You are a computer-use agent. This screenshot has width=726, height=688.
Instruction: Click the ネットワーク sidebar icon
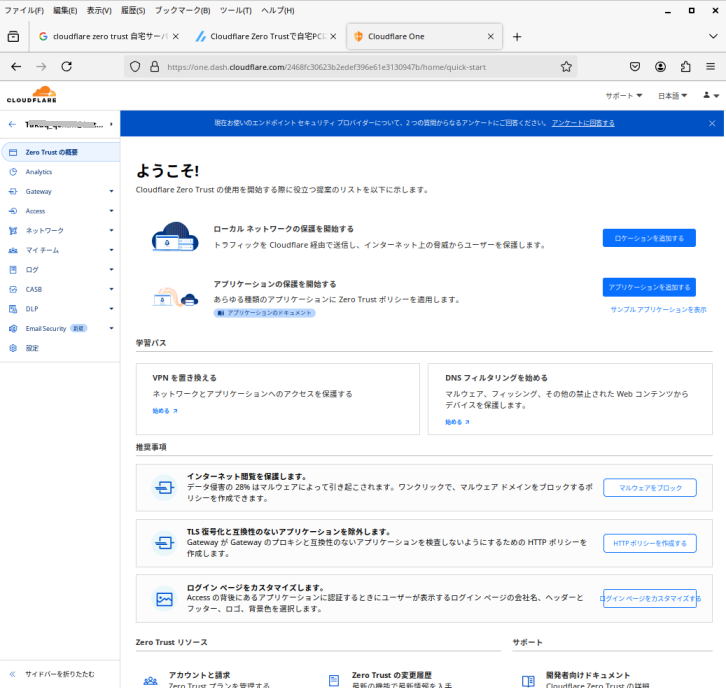(13, 231)
